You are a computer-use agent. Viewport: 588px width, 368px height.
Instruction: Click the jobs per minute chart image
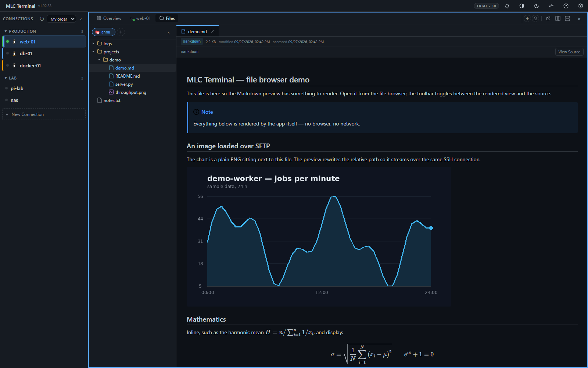[319, 237]
